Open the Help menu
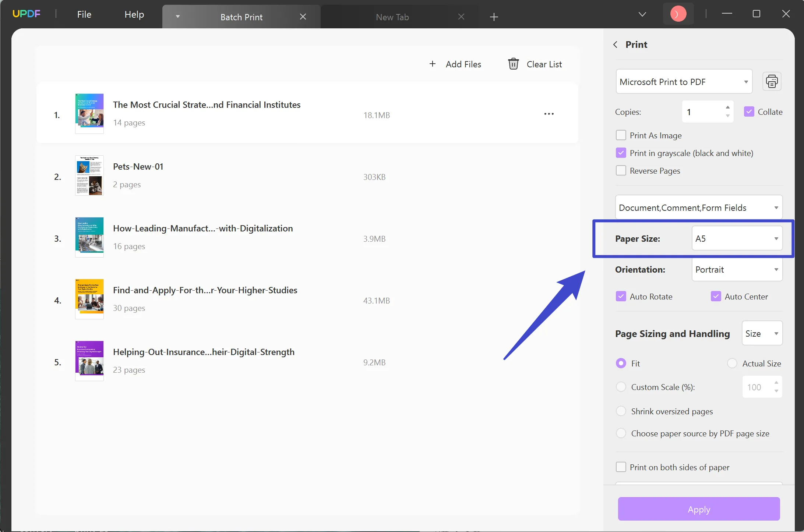The height and width of the screenshot is (532, 804). point(134,14)
